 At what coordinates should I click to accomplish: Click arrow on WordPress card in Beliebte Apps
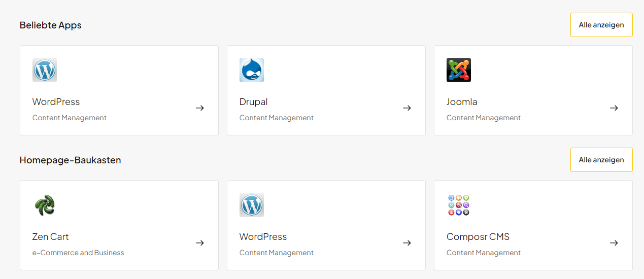click(x=200, y=108)
